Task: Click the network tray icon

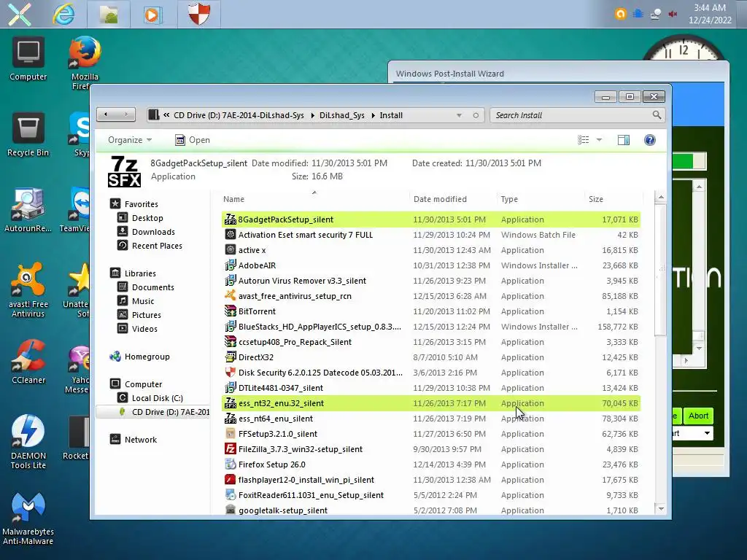Action: click(x=656, y=14)
